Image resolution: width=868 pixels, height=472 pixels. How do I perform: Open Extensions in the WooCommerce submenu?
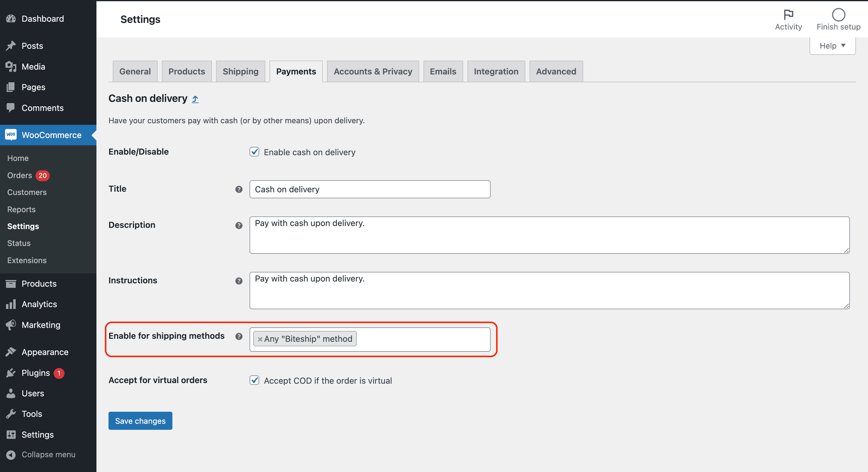tap(27, 260)
